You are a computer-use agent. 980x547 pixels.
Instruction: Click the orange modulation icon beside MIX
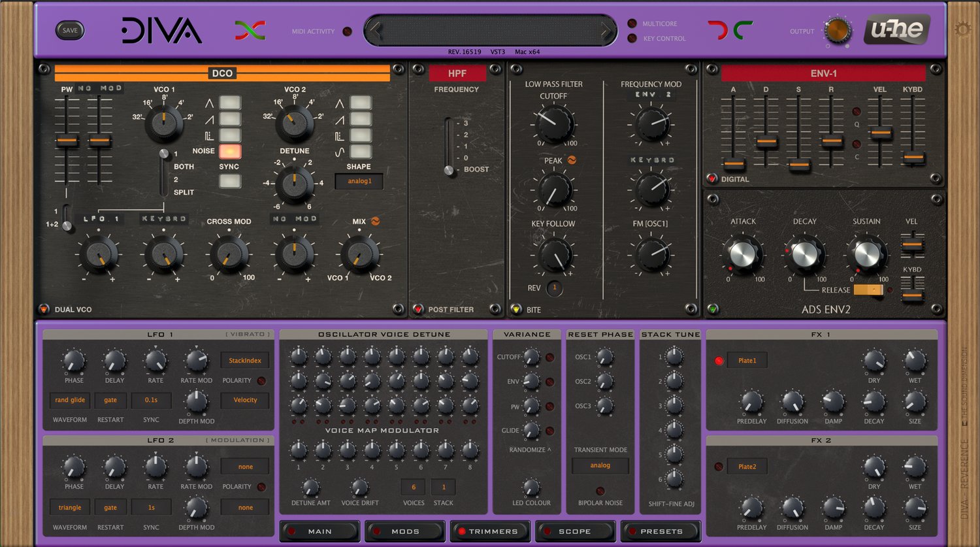(375, 222)
